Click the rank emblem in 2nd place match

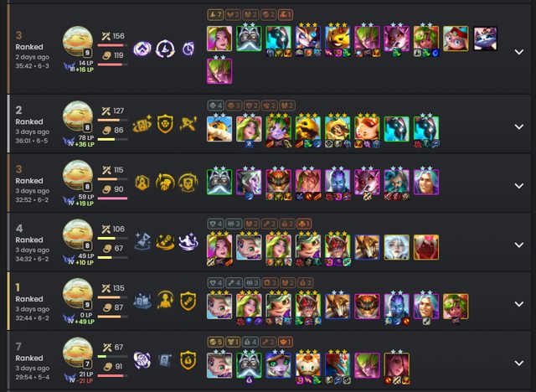click(x=70, y=142)
